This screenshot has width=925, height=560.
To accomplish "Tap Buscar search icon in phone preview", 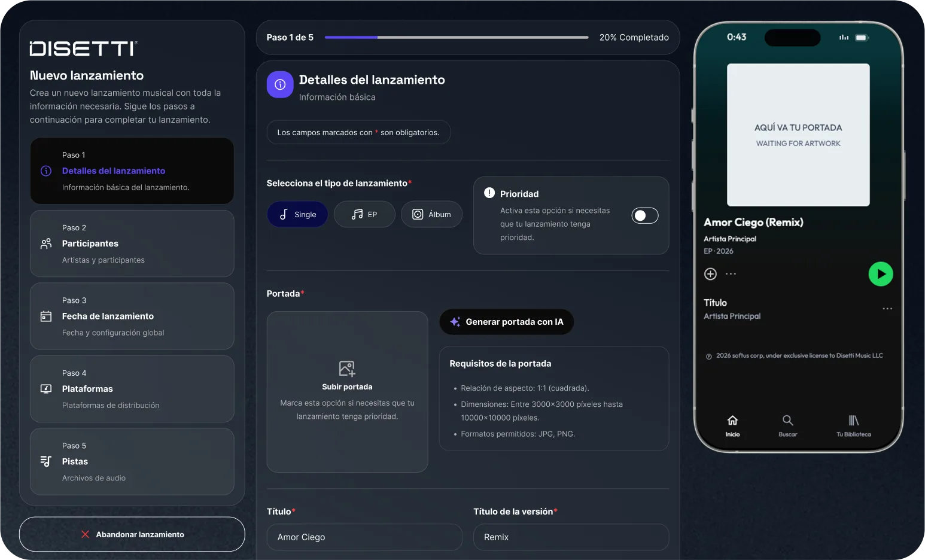I will tap(788, 420).
